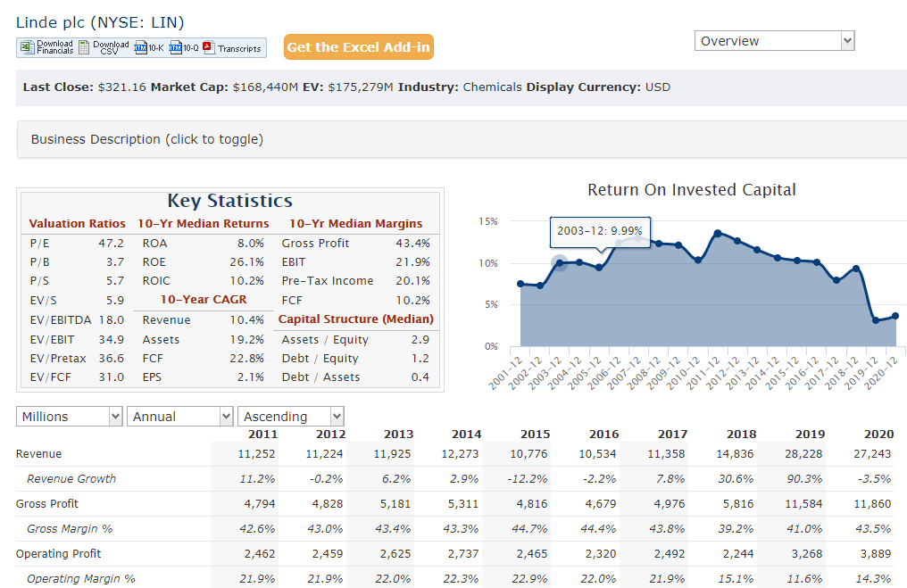The width and height of the screenshot is (907, 588).
Task: Click the Operating Margin % row label
Action: point(81,579)
